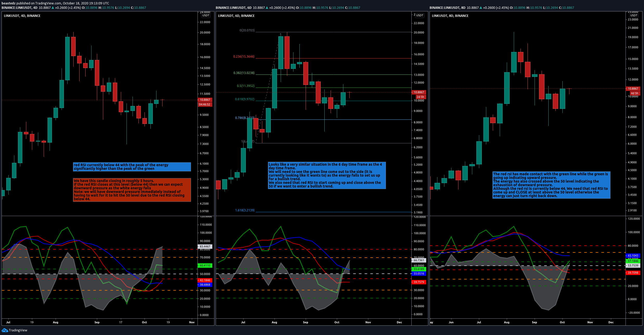Click the 1.618(3.2139) Fibonacci extension label
The height and width of the screenshot is (335, 644).
[x=245, y=210]
